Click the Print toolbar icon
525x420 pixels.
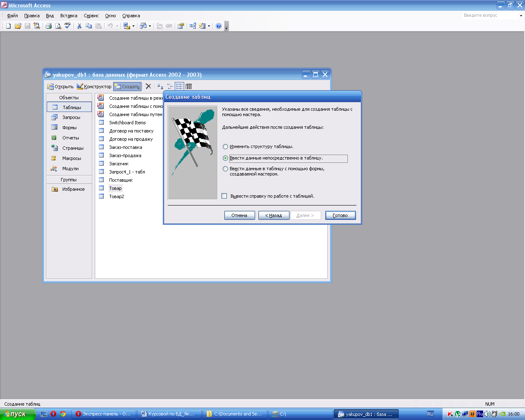[48, 26]
